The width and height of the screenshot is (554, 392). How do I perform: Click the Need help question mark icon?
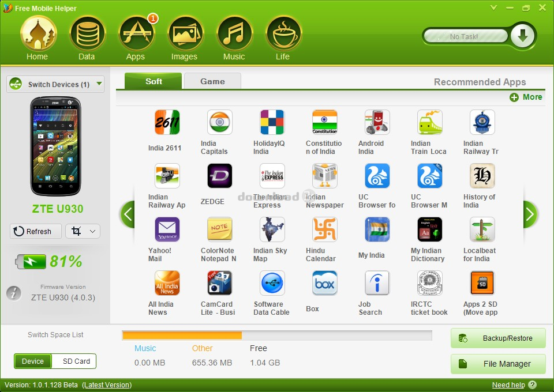[x=532, y=385]
